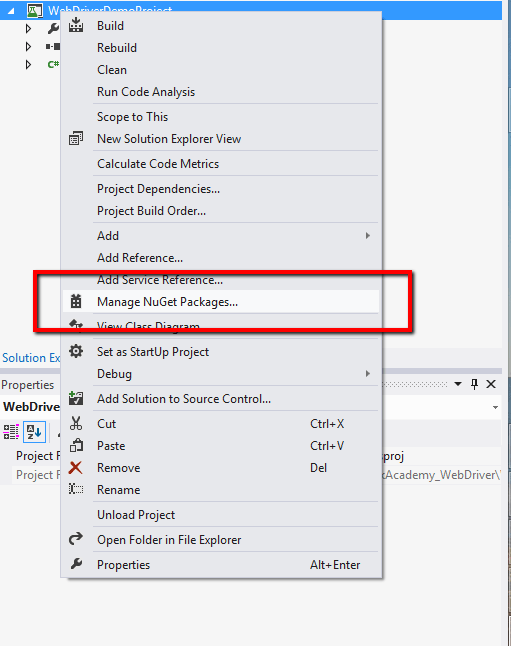511x646 pixels.
Task: Click the Rename icon
Action: [76, 489]
